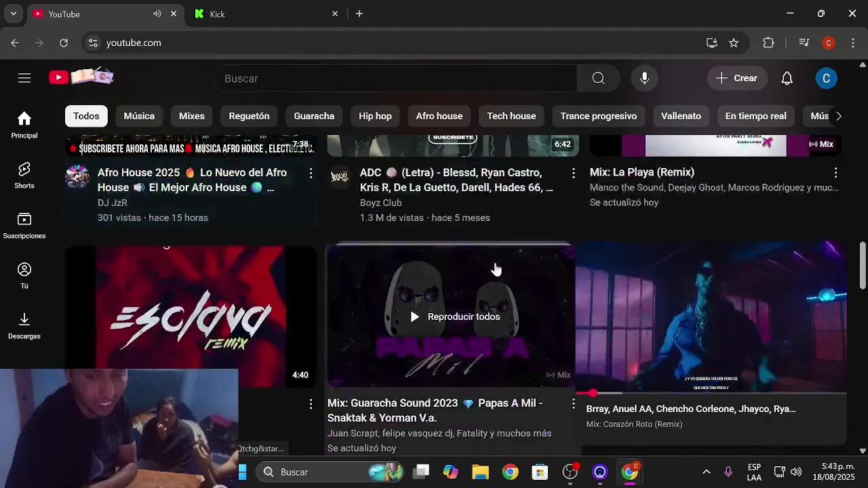Screen dimensions: 868x488
Task: Open the account avatar menu
Action: [826, 78]
